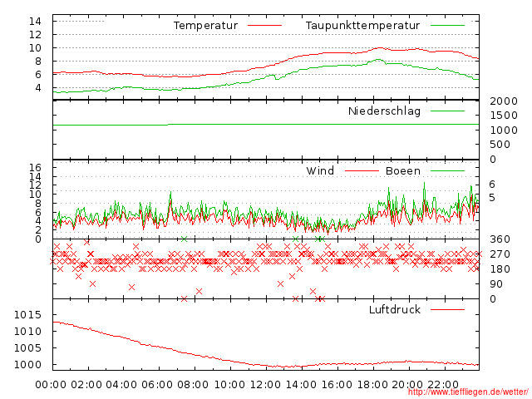This screenshot has height=399, width=532.
Task: Click the 18:00 time axis label
Action: 372,385
